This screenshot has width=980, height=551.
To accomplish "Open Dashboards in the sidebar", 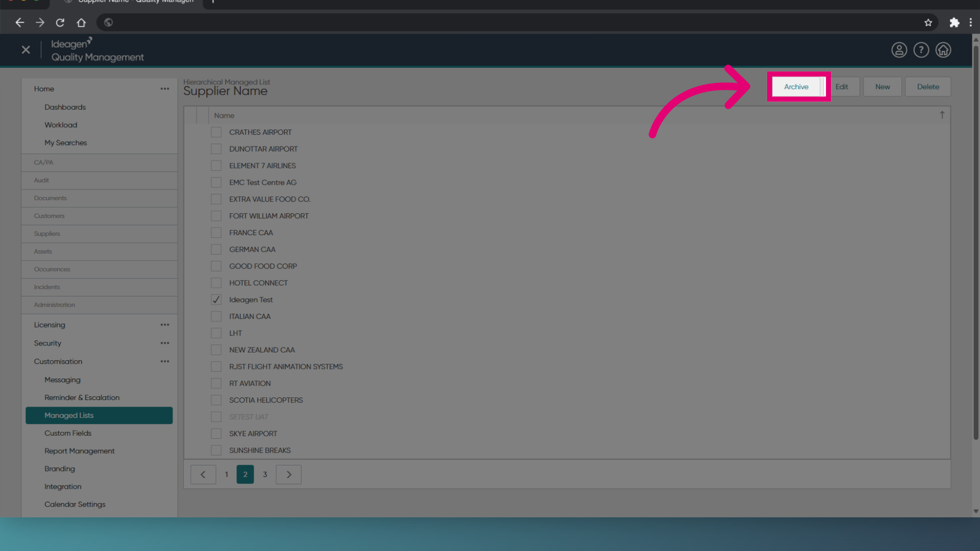I will pos(65,107).
